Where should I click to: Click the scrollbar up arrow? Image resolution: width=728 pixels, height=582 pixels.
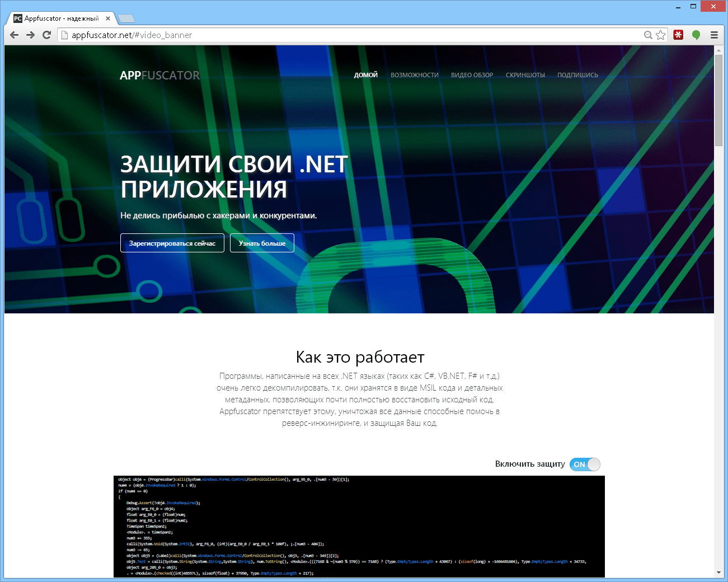(718, 50)
